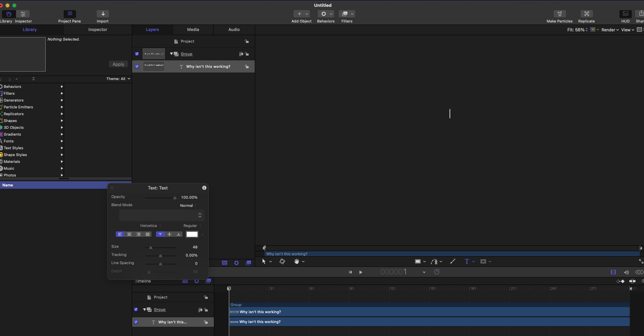Click the white text color swatch

click(192, 234)
